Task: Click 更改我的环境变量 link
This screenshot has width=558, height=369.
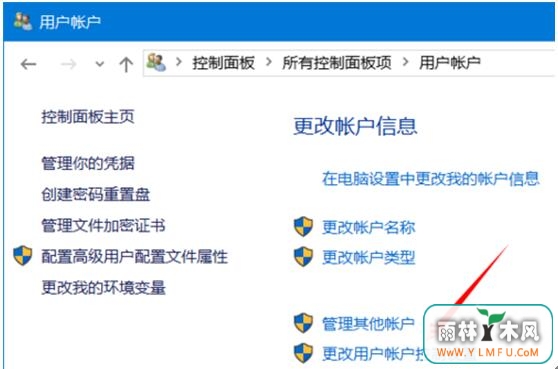Action: (103, 288)
